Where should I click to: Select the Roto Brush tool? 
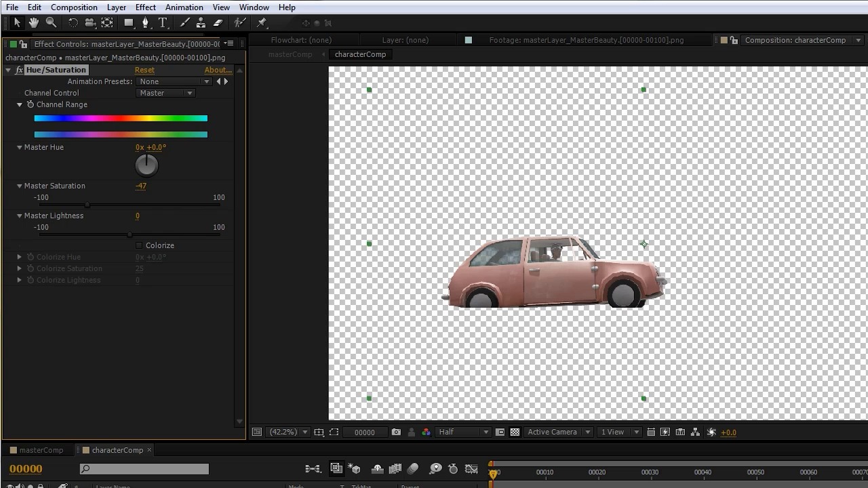point(239,22)
